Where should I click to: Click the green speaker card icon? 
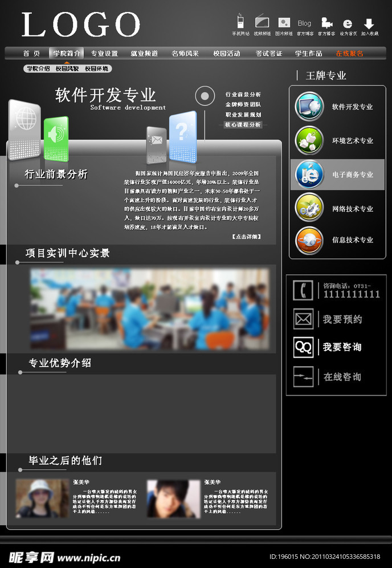pyautogui.click(x=56, y=139)
